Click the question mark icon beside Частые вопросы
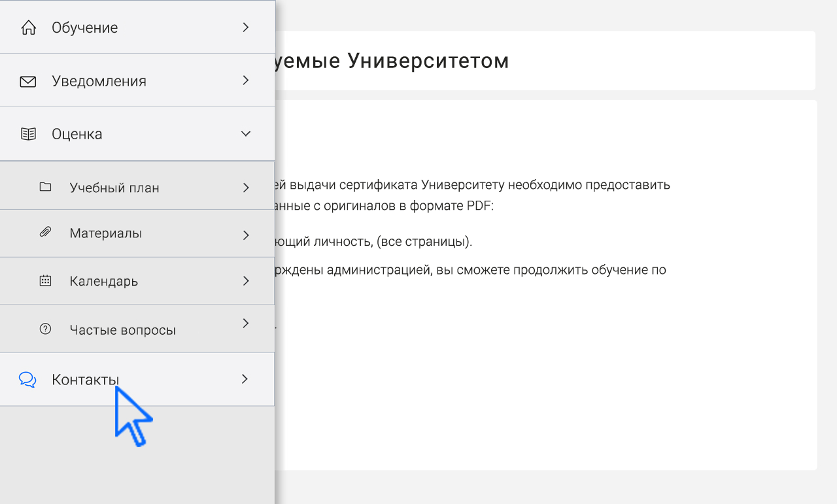The width and height of the screenshot is (837, 504). 45,329
